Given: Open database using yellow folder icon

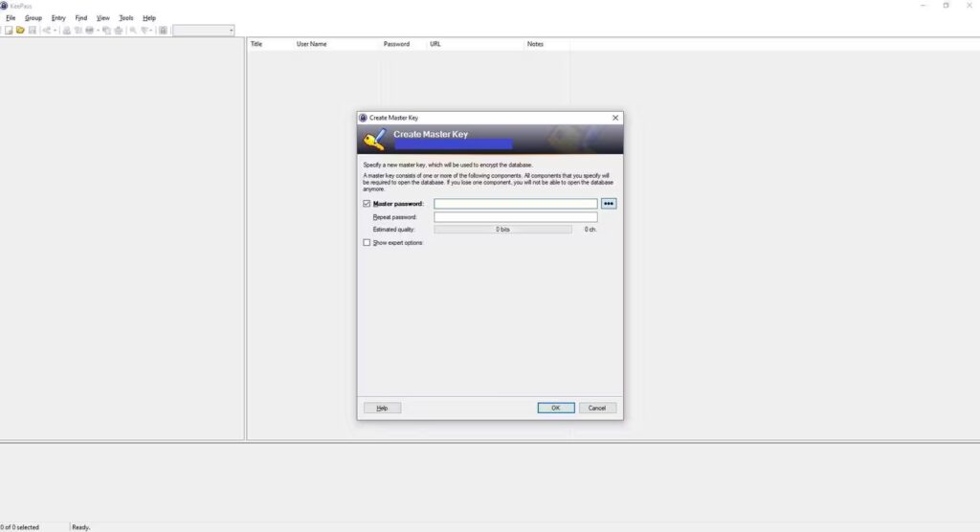Looking at the screenshot, I should (x=20, y=30).
